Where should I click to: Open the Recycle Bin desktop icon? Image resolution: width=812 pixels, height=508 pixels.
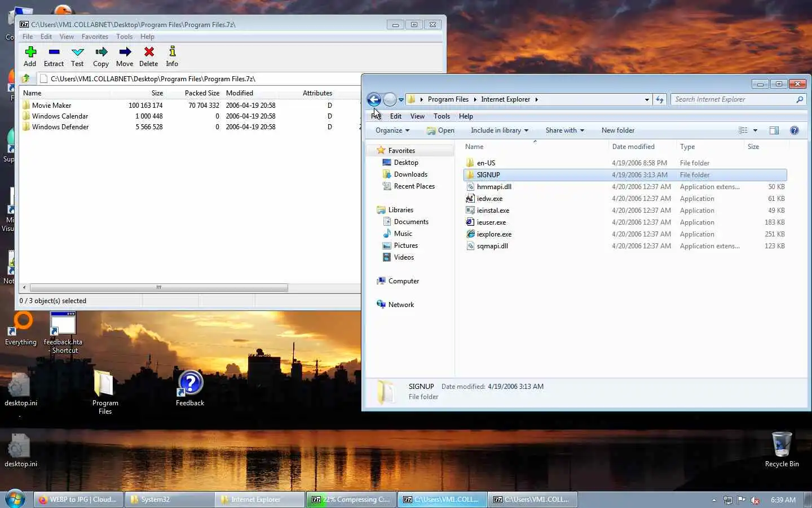(x=782, y=450)
